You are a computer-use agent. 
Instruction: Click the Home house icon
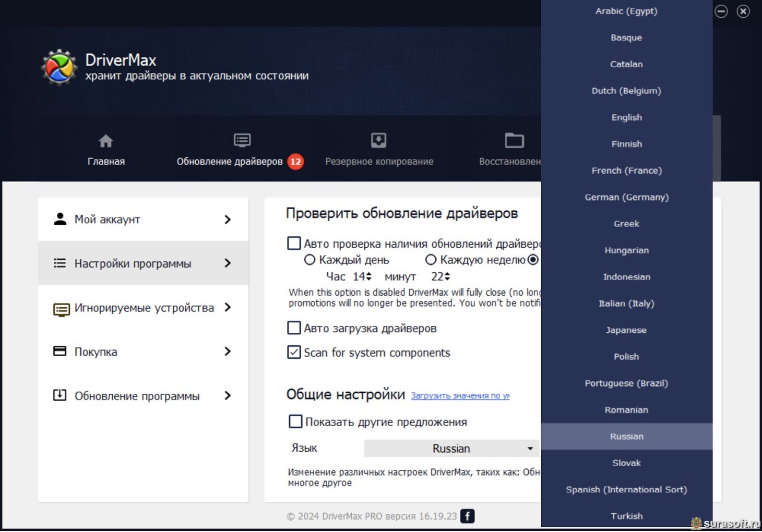106,141
